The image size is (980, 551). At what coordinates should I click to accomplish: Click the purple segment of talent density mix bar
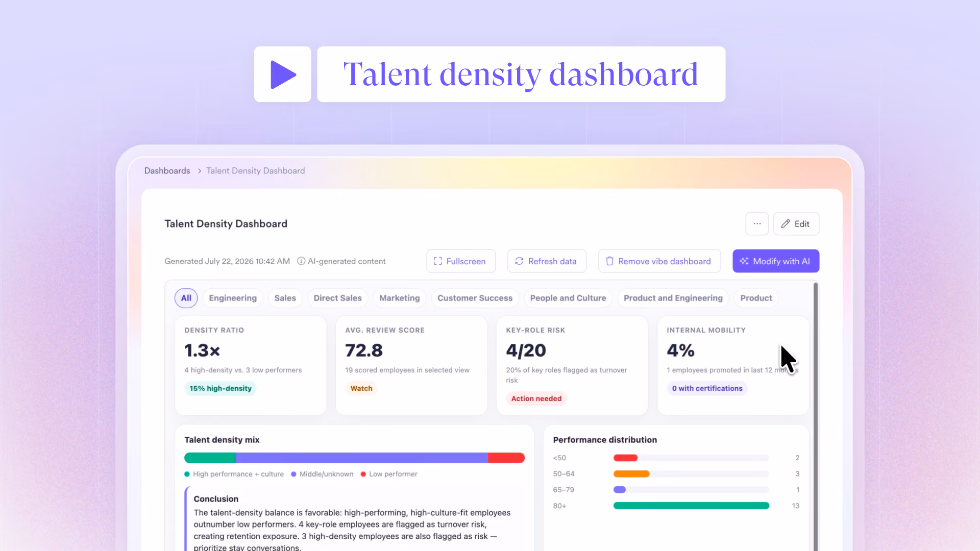click(362, 458)
